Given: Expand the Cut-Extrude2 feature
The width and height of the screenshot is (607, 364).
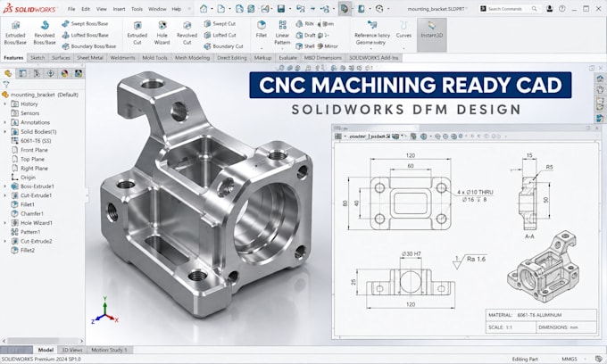Looking at the screenshot, I should 4,241.
